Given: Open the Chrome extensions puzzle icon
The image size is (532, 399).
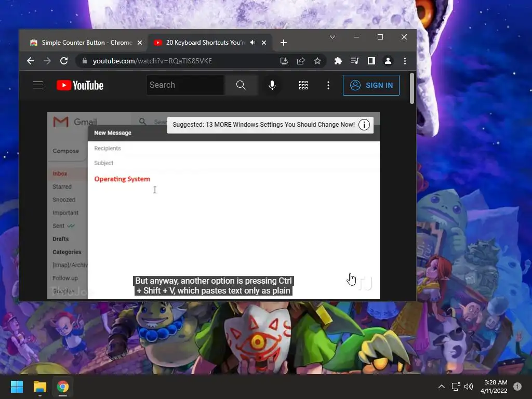Looking at the screenshot, I should coord(338,61).
